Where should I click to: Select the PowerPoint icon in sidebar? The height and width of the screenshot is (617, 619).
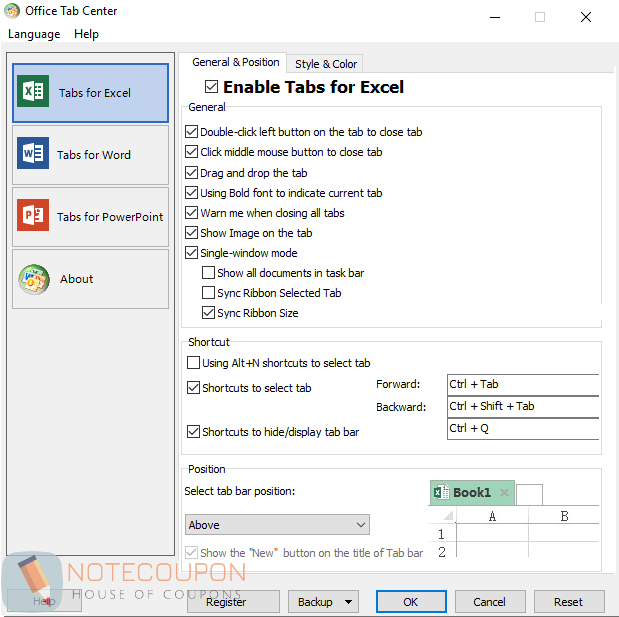click(x=33, y=215)
